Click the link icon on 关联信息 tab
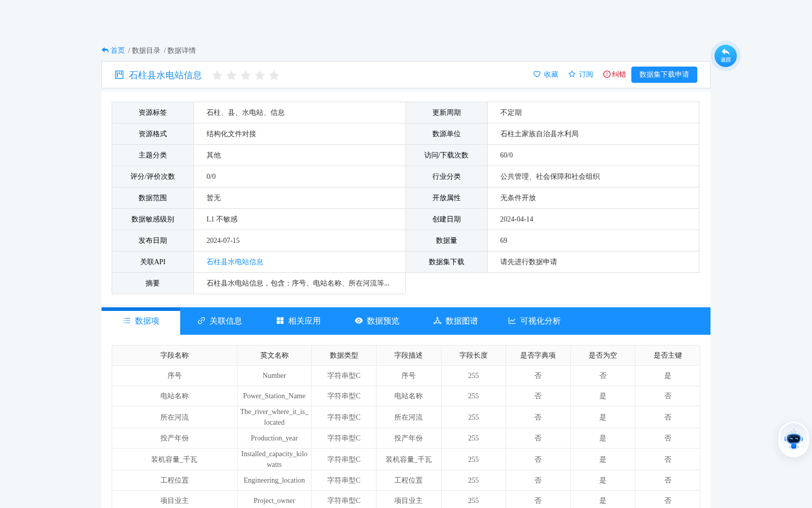This screenshot has height=508, width=812. [x=201, y=321]
